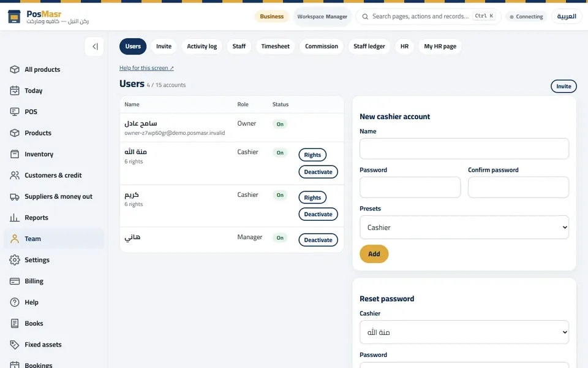Open the Commission tab
The image size is (588, 368).
coord(322,46)
